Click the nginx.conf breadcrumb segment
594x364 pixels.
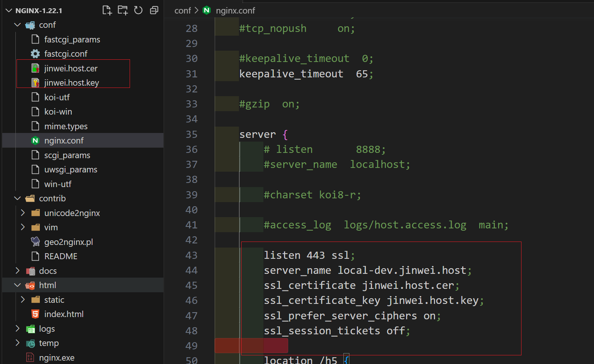235,11
